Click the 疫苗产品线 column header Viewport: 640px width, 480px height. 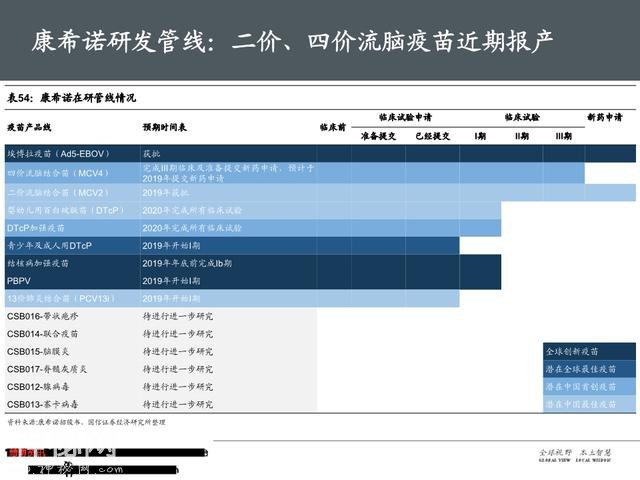29,127
